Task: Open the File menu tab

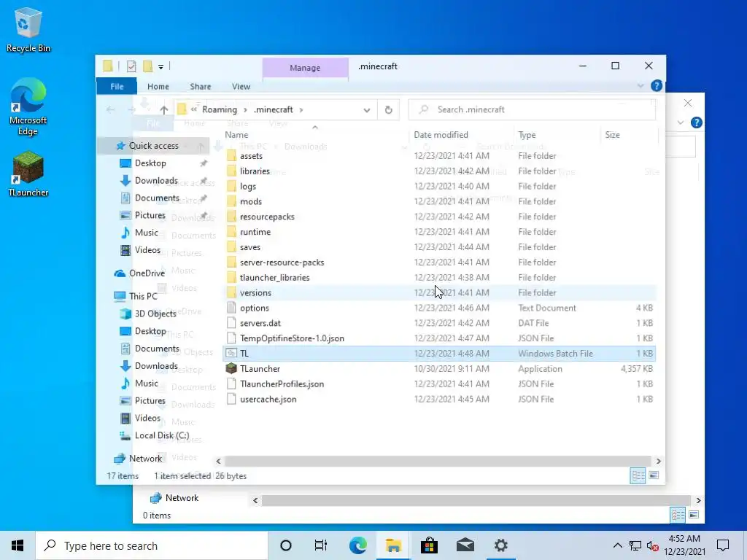Action: click(117, 86)
